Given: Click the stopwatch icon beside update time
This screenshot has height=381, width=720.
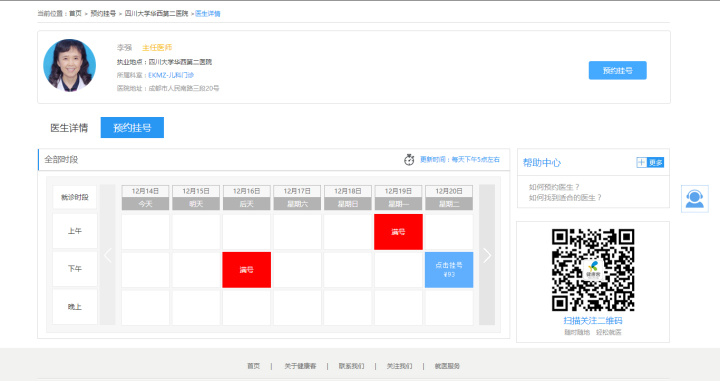Looking at the screenshot, I should pos(409,160).
